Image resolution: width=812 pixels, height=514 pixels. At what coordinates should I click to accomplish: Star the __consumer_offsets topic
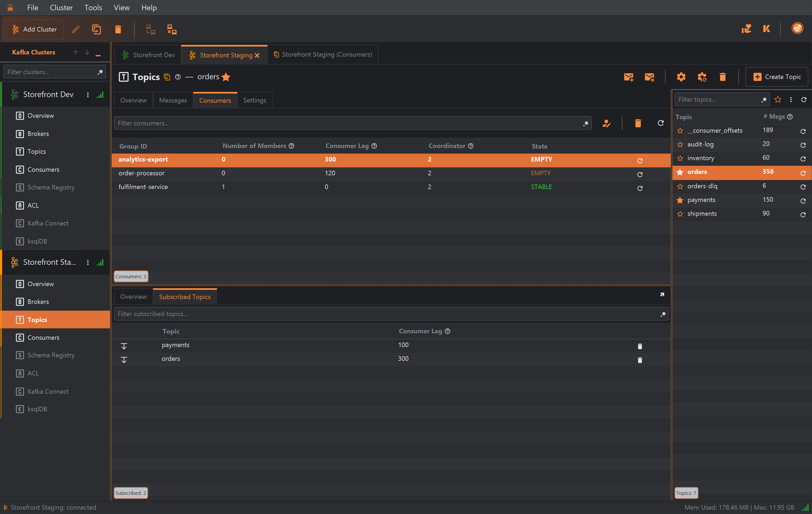click(x=680, y=131)
